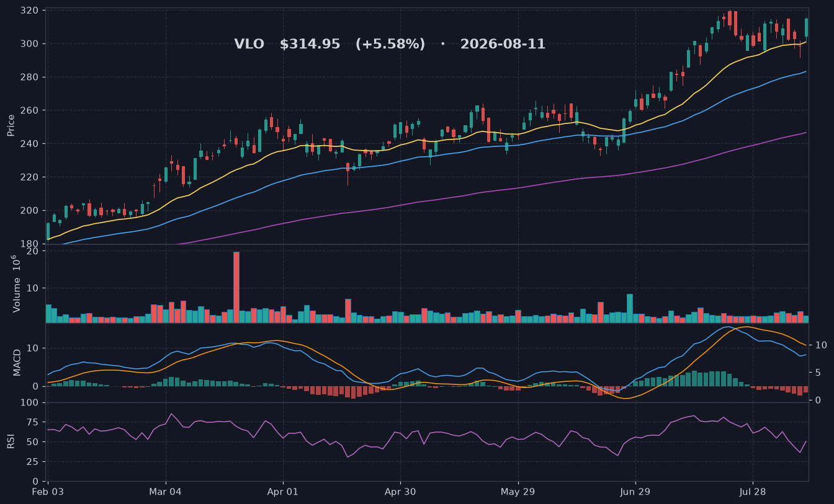Click the 10 tick on the Volume axis

coord(34,288)
